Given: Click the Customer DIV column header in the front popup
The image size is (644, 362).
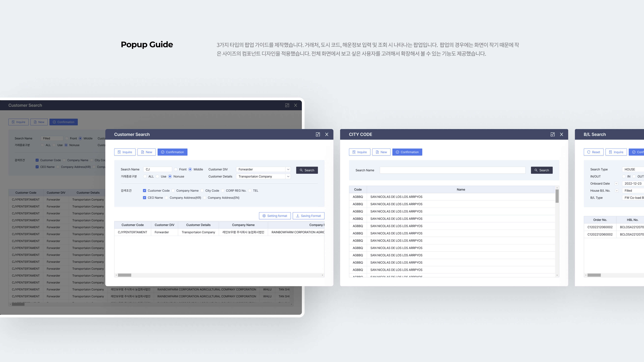Looking at the screenshot, I should pos(165,225).
